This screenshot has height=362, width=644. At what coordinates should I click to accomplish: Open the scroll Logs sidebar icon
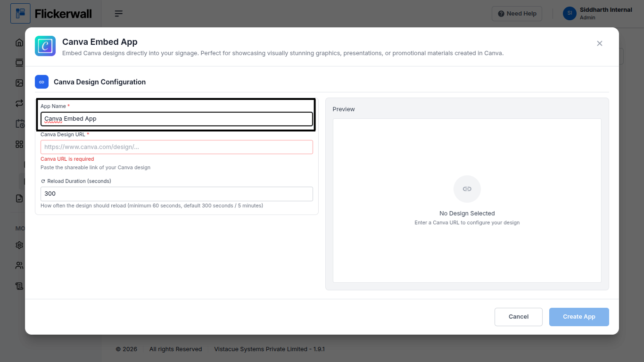(19, 286)
